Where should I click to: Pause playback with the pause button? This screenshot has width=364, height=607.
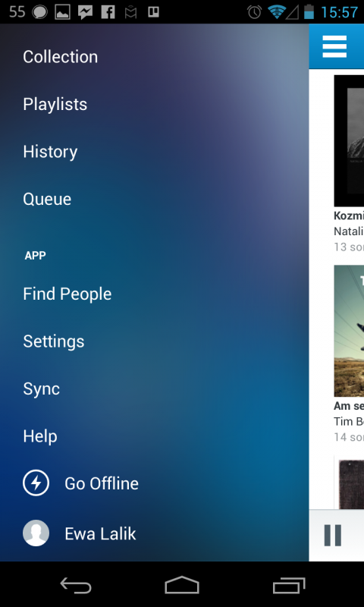coord(333,535)
